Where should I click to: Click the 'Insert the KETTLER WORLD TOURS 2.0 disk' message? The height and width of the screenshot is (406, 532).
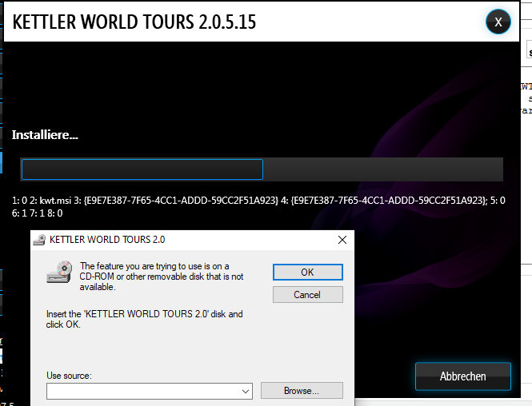tap(145, 319)
